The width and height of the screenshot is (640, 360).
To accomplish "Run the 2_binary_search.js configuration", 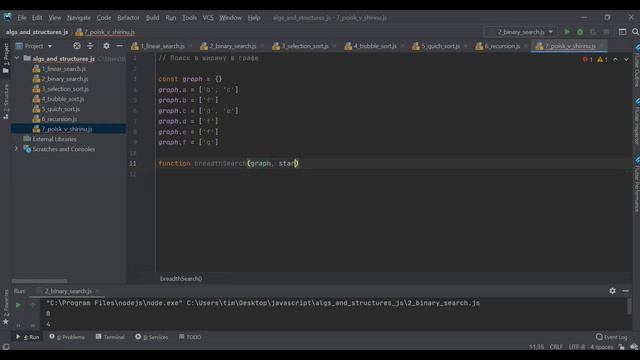I will [567, 32].
